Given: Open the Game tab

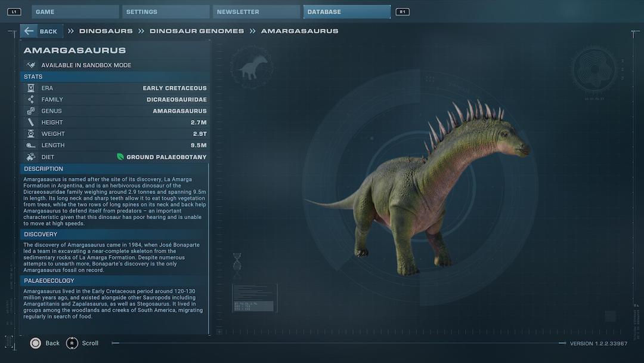Looking at the screenshot, I should coord(75,11).
